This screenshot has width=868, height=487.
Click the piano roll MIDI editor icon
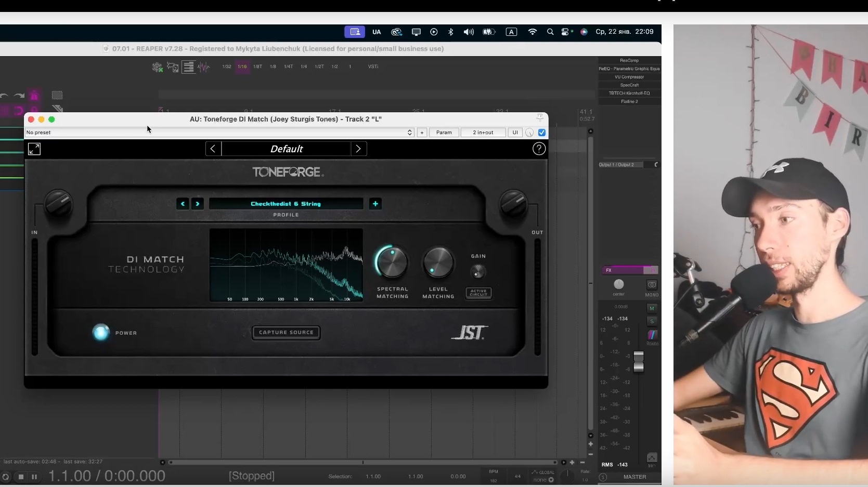click(188, 67)
